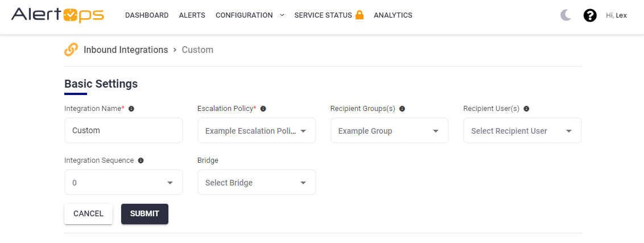The image size is (644, 243).
Task: Click the Integration Name text field
Action: tap(123, 131)
